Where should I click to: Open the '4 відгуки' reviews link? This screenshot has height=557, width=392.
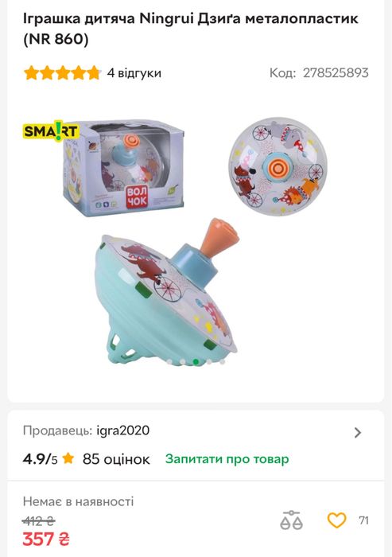tap(134, 73)
